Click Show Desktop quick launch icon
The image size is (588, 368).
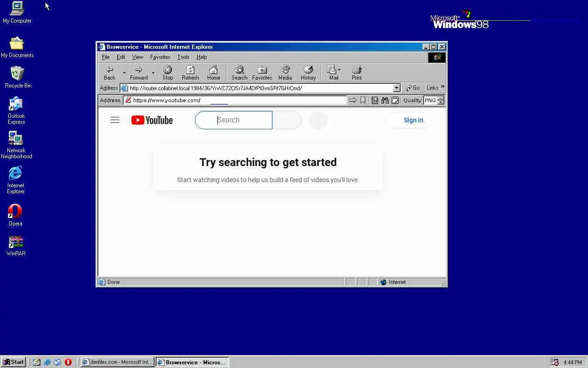pos(37,362)
